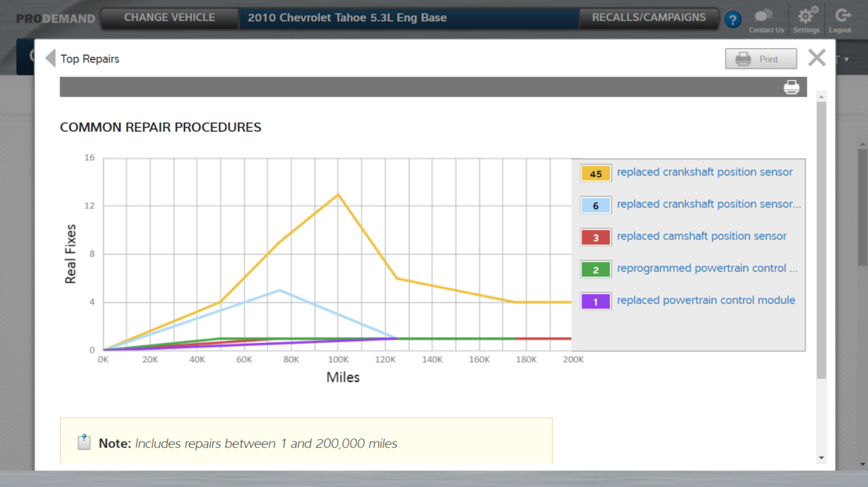Open Contact Us chat icon

pos(766,16)
